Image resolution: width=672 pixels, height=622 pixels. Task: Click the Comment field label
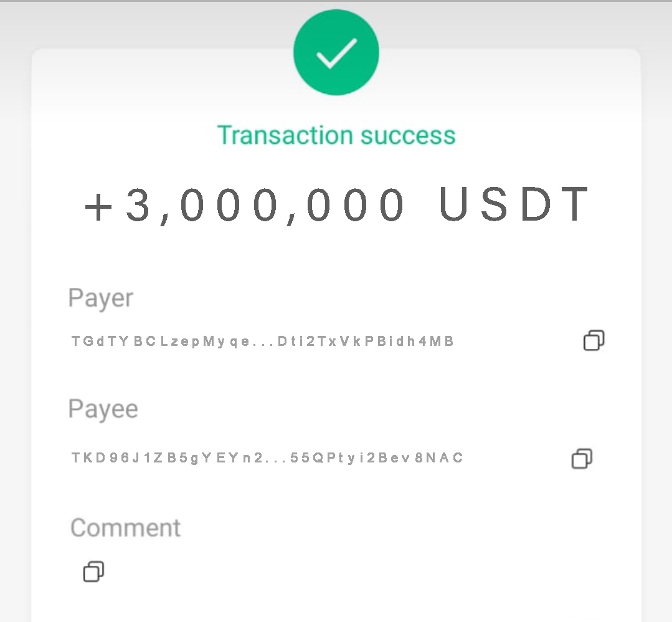(126, 528)
